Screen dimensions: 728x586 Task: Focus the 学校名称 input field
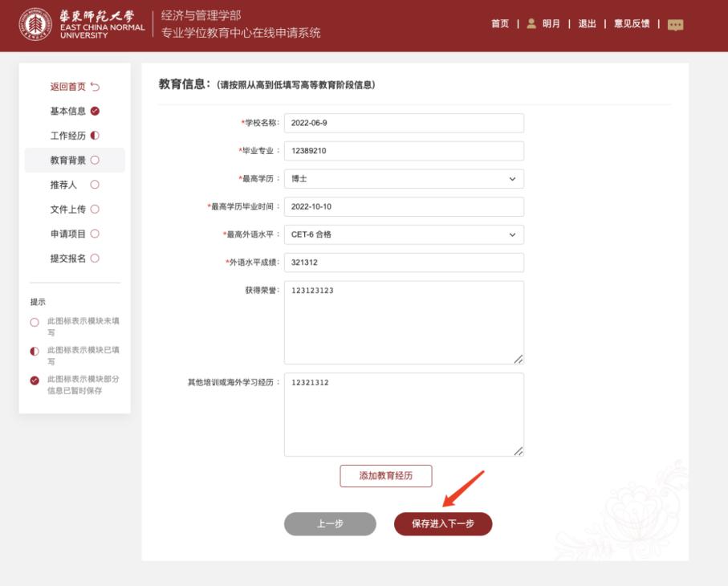point(404,123)
